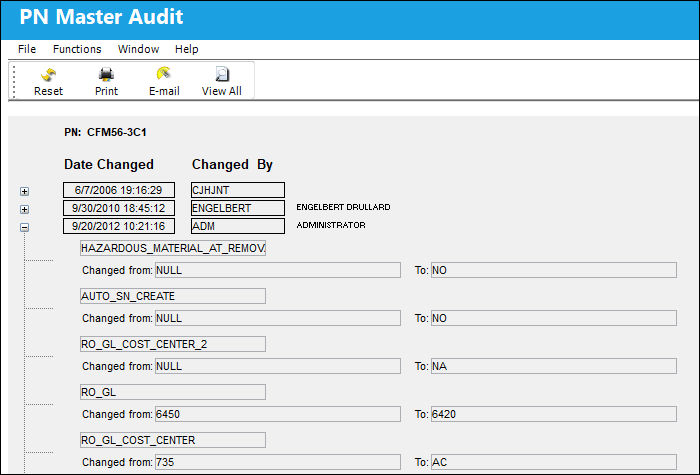Select the 9/30/2010 18:45:12 date field
Viewport: 700px width, 475px height.
coord(119,208)
